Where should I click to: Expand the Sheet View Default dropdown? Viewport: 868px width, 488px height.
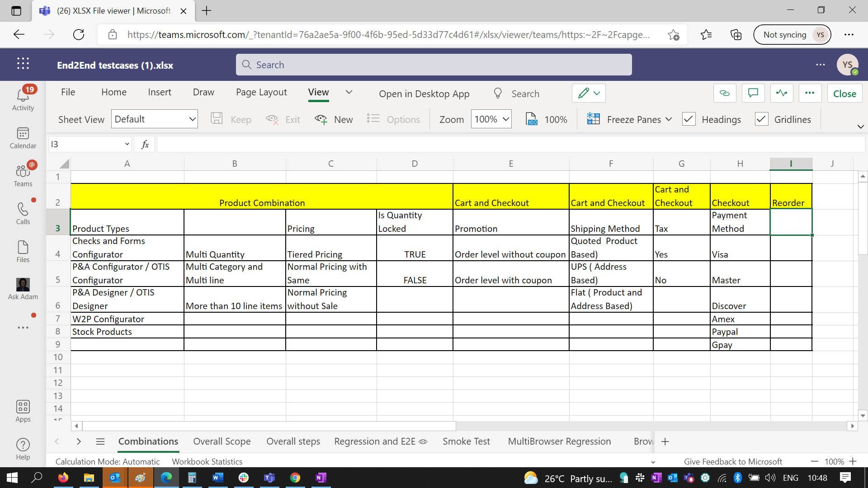pos(154,119)
